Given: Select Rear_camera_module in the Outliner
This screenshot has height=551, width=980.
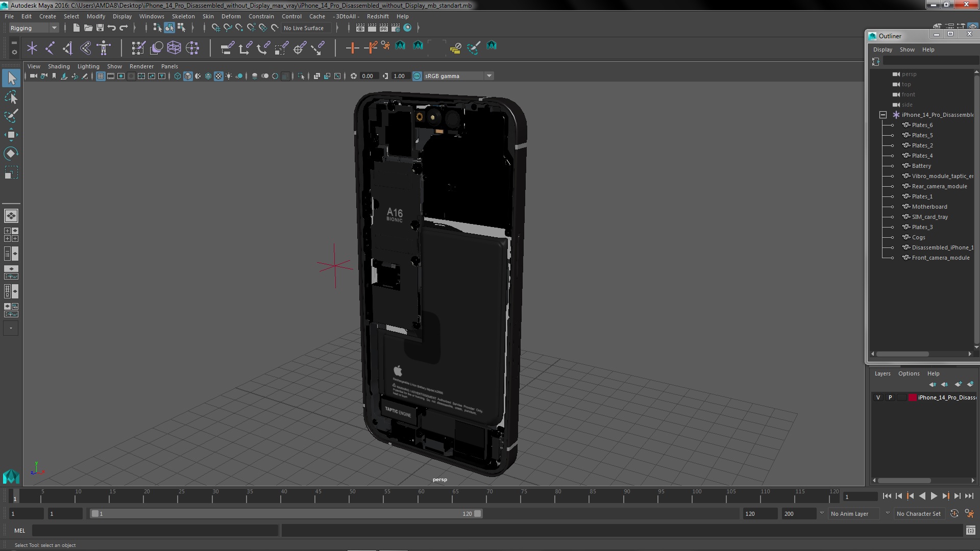Looking at the screenshot, I should coord(939,186).
